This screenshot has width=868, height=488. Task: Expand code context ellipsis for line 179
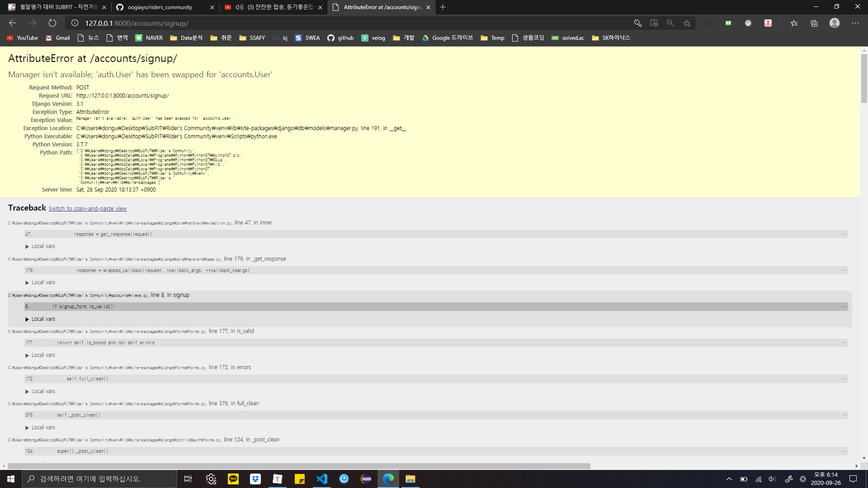(x=844, y=270)
